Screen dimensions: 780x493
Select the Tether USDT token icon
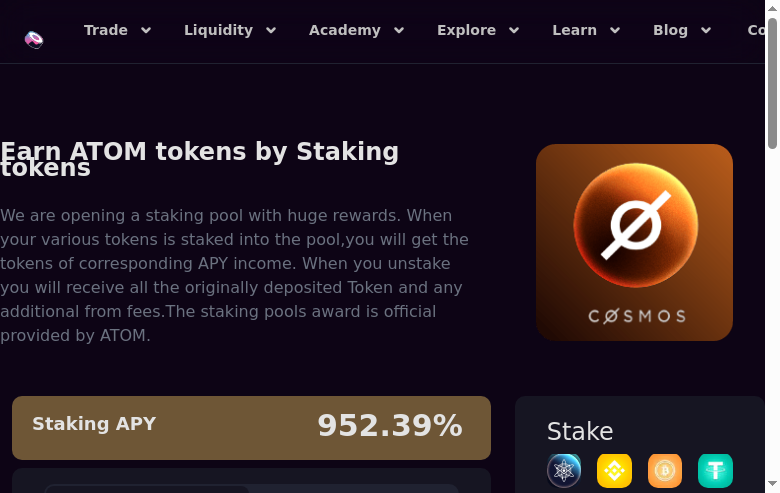point(715,470)
